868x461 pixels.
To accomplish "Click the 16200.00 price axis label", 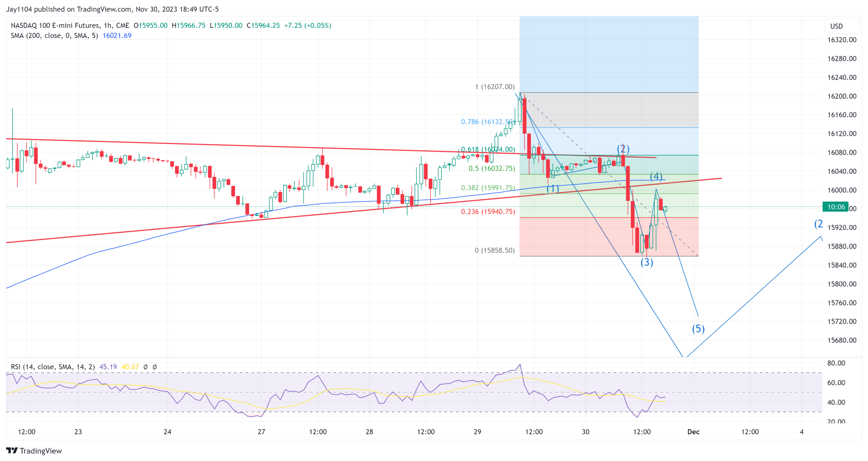I will click(842, 96).
